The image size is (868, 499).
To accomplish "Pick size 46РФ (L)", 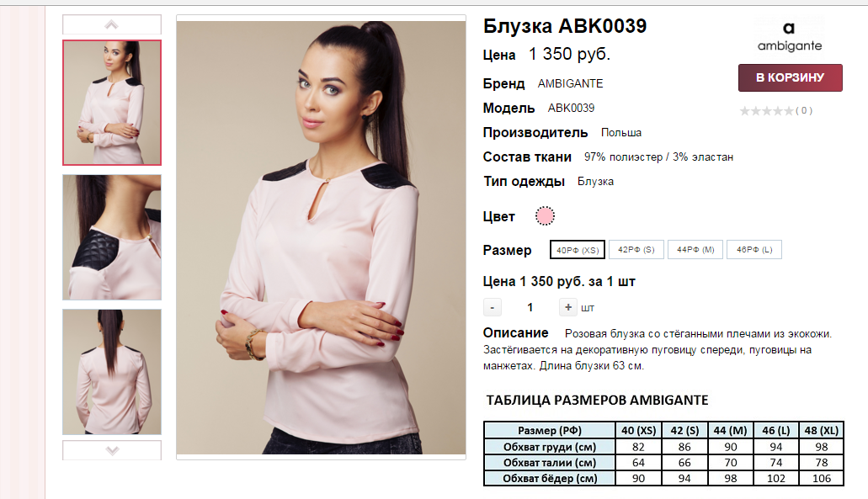I will pos(754,249).
